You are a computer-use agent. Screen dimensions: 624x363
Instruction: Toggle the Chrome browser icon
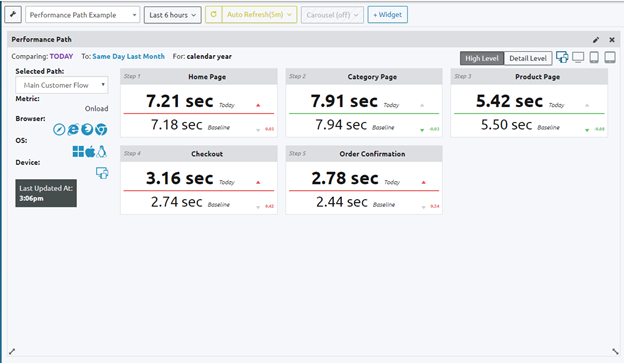101,129
